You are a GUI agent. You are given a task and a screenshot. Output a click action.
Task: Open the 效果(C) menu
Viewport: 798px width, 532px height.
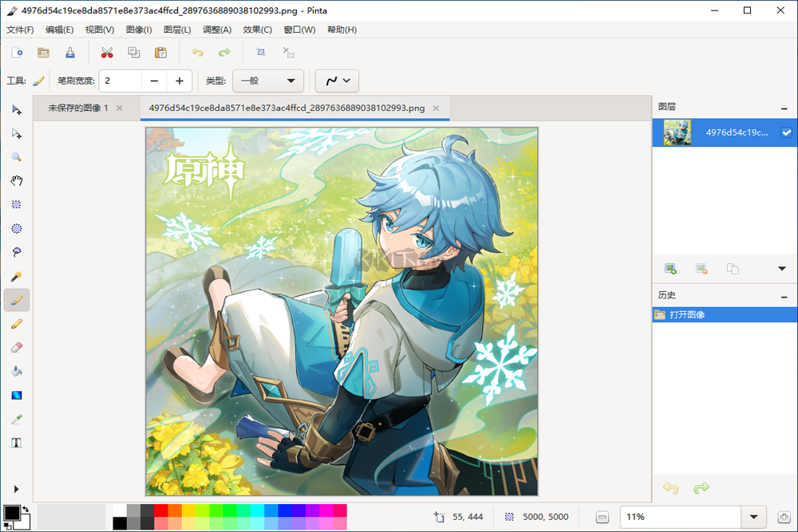(x=257, y=30)
